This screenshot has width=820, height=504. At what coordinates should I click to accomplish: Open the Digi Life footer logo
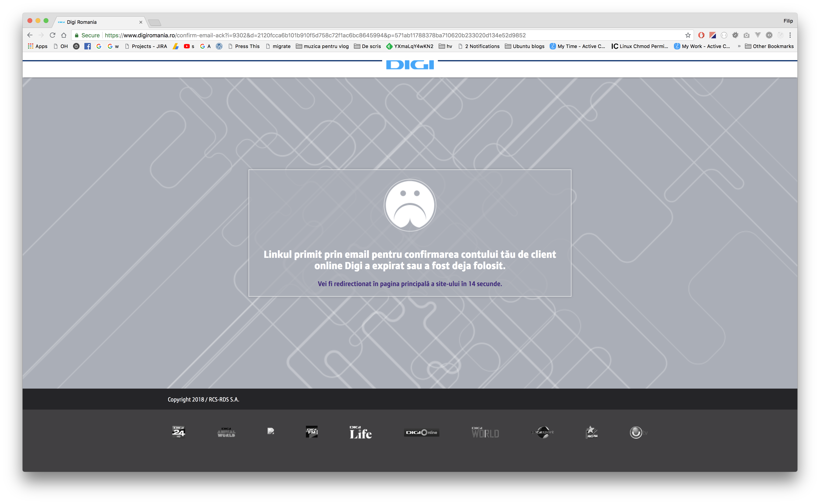point(360,432)
